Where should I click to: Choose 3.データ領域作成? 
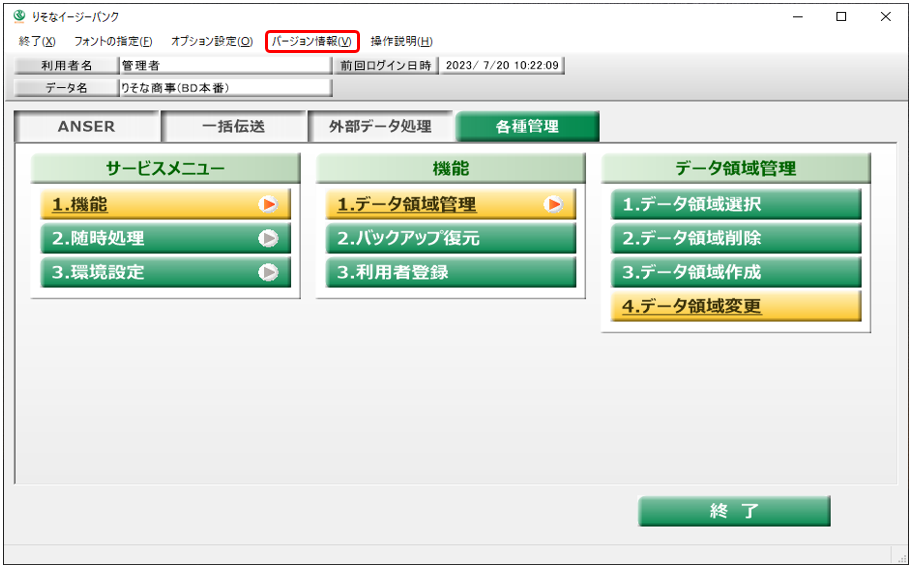coord(736,272)
